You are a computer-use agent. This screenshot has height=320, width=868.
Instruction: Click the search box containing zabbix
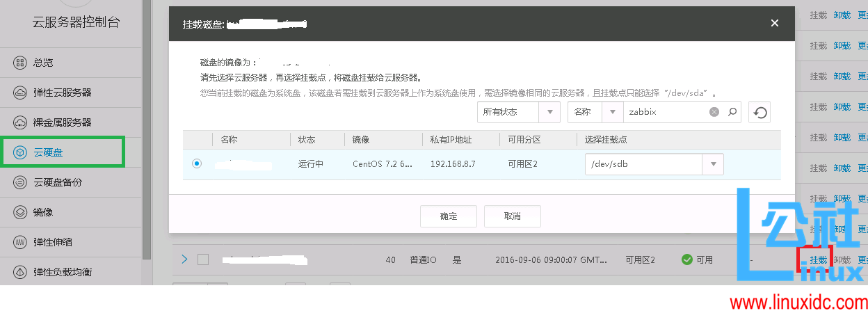(x=666, y=112)
